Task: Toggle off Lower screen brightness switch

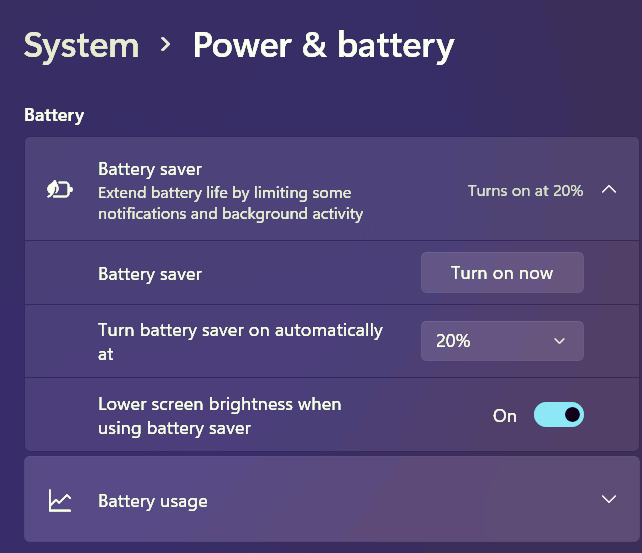Action: tap(558, 415)
